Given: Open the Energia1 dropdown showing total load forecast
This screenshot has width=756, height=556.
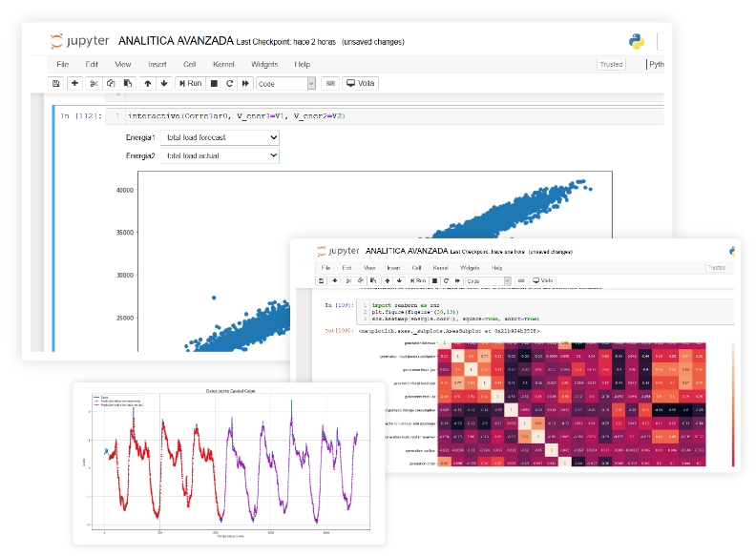Looking at the screenshot, I should pyautogui.click(x=220, y=137).
